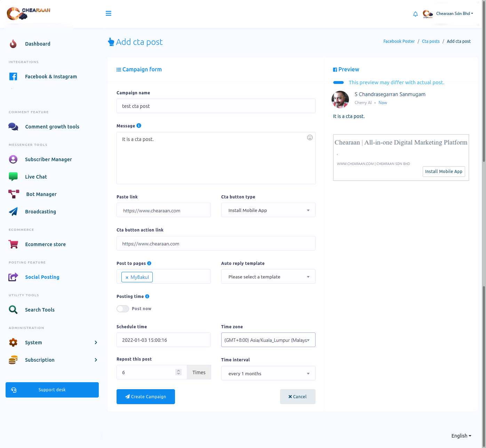486x448 pixels.
Task: Open Bot Manager in sidebar
Action: (x=41, y=194)
